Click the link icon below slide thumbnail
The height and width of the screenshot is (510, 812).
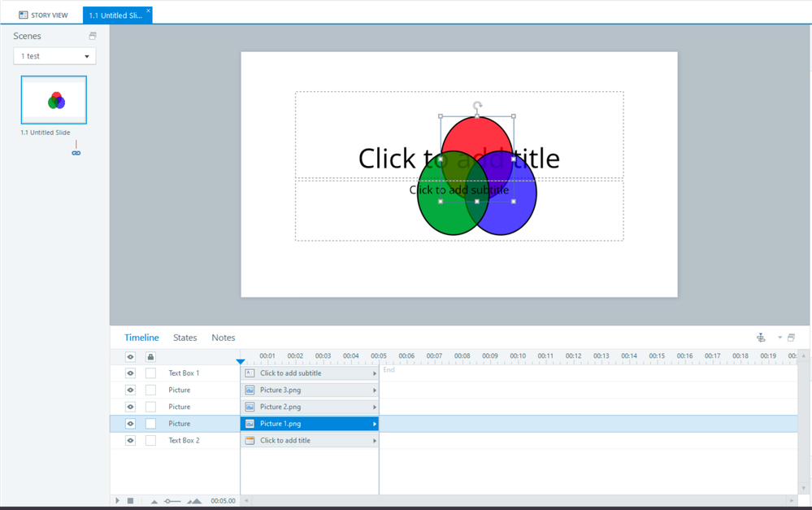[76, 153]
